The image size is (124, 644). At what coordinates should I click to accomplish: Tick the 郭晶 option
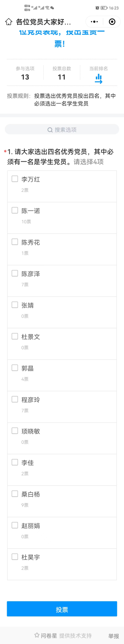(15, 368)
